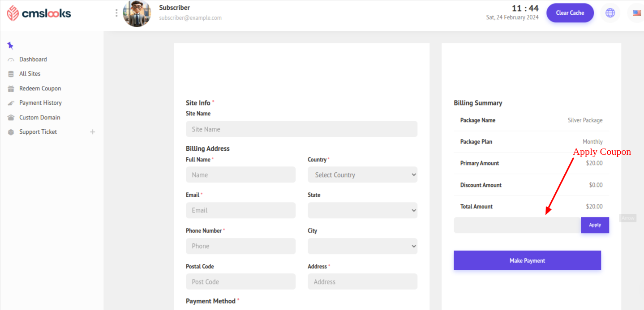Click the All Sites database icon

[x=11, y=74]
